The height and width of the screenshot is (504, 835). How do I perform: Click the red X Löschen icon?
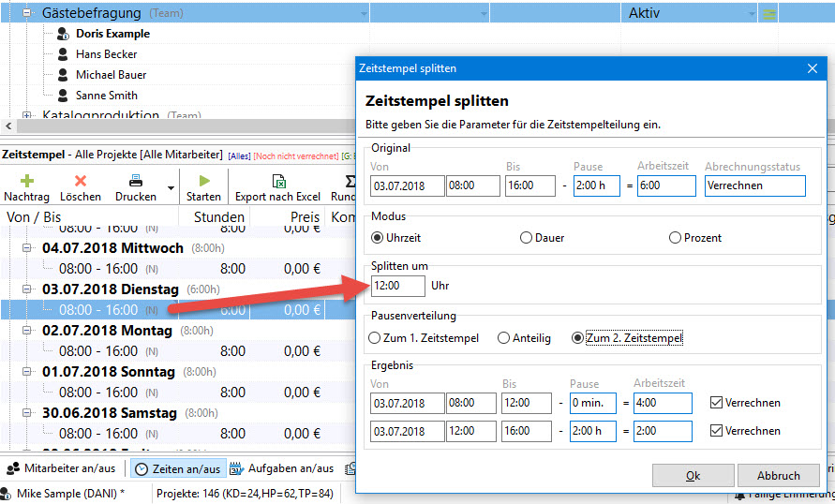click(81, 181)
